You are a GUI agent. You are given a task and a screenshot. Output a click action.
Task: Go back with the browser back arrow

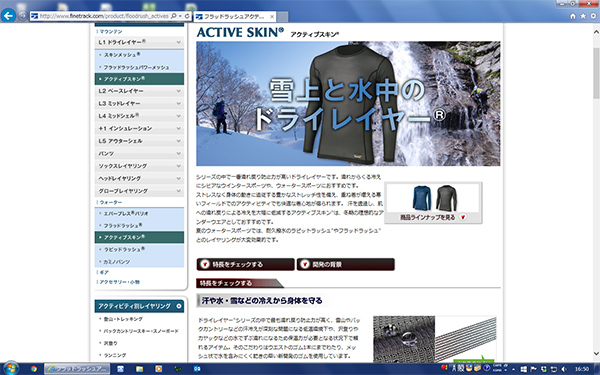[8, 16]
